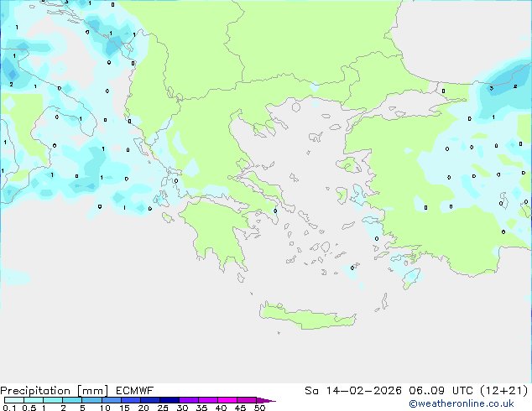The width and height of the screenshot is (532, 411).
Task: Open the weatheronline.co.uk copyright link
Action: pos(462,403)
